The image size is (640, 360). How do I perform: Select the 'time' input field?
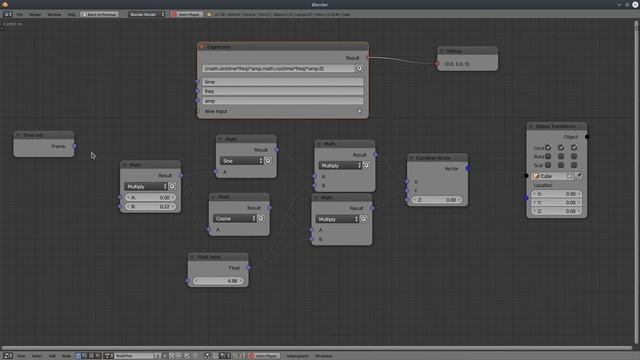282,82
